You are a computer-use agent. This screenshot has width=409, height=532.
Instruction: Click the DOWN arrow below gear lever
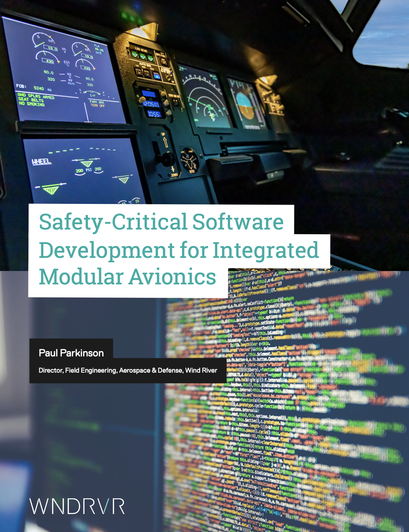[173, 171]
